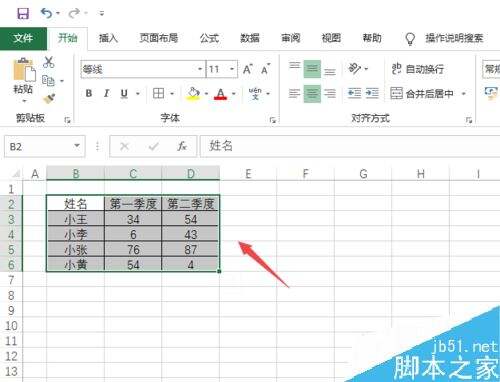
Task: Open the quick access toolbar customize menu
Action: coord(102,14)
